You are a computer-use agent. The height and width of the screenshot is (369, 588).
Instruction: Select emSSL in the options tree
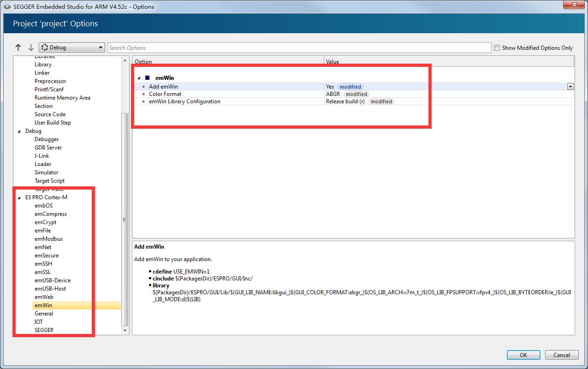click(42, 272)
